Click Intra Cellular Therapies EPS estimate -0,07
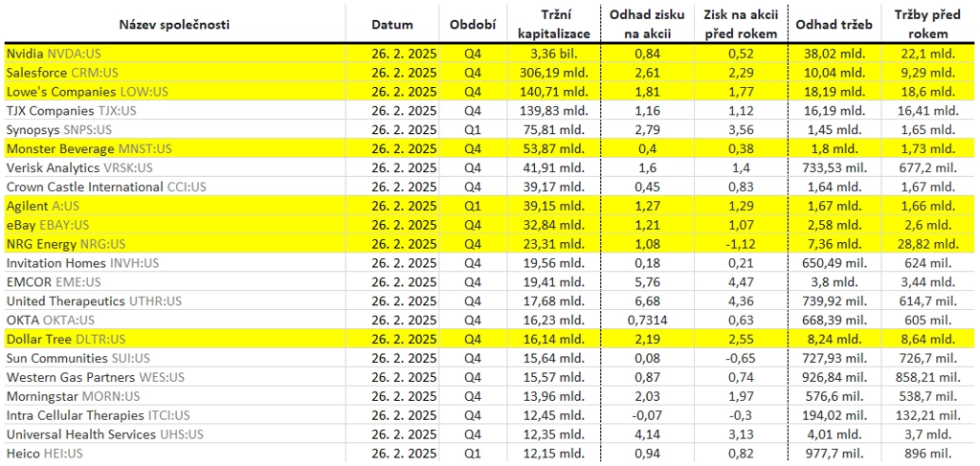 647,415
